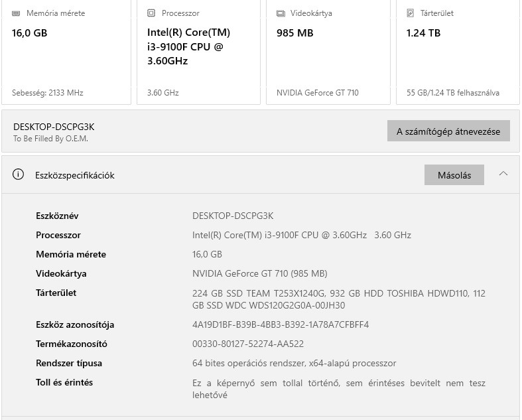
Task: Collapse the Eszközspecifikációk section with the chevron
Action: 503,175
